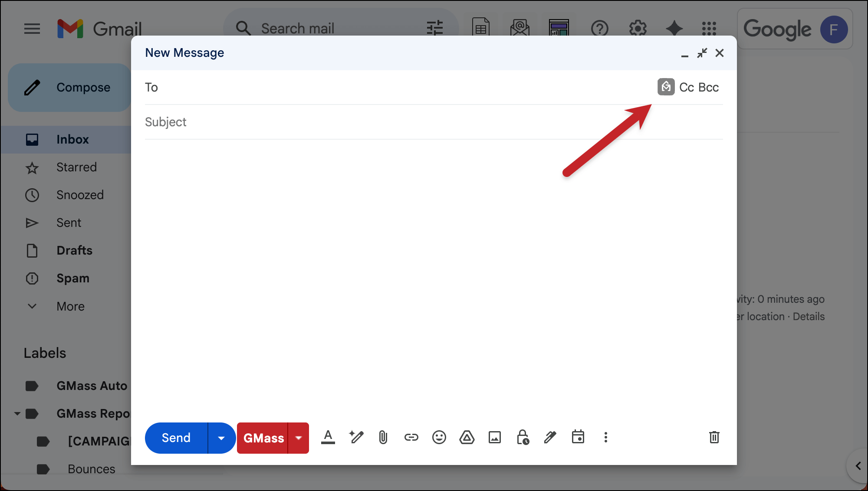Image resolution: width=868 pixels, height=491 pixels.
Task: Open Send options dropdown arrow
Action: point(221,438)
